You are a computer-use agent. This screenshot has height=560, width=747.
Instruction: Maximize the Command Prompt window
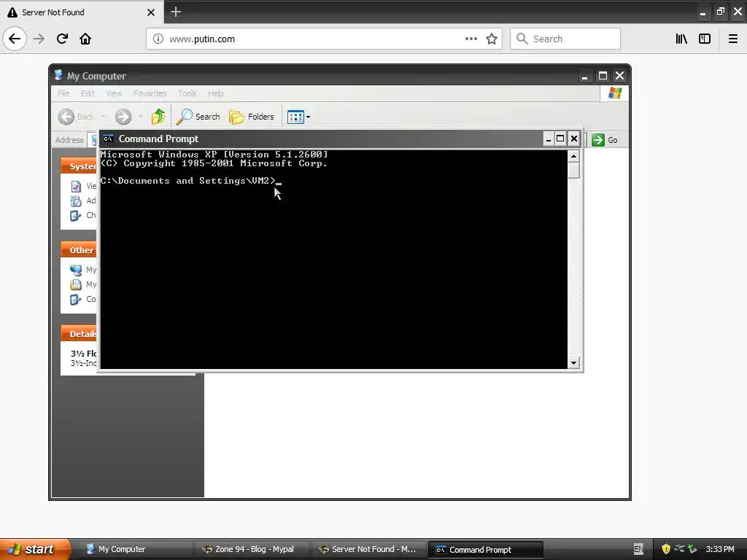coord(561,139)
